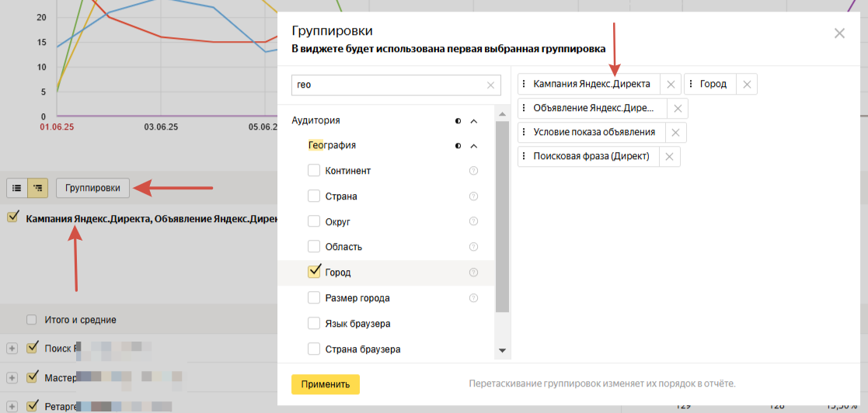The height and width of the screenshot is (413, 868).
Task: Click drag handle of Объявление Яндекс.Директа chip
Action: (x=524, y=109)
